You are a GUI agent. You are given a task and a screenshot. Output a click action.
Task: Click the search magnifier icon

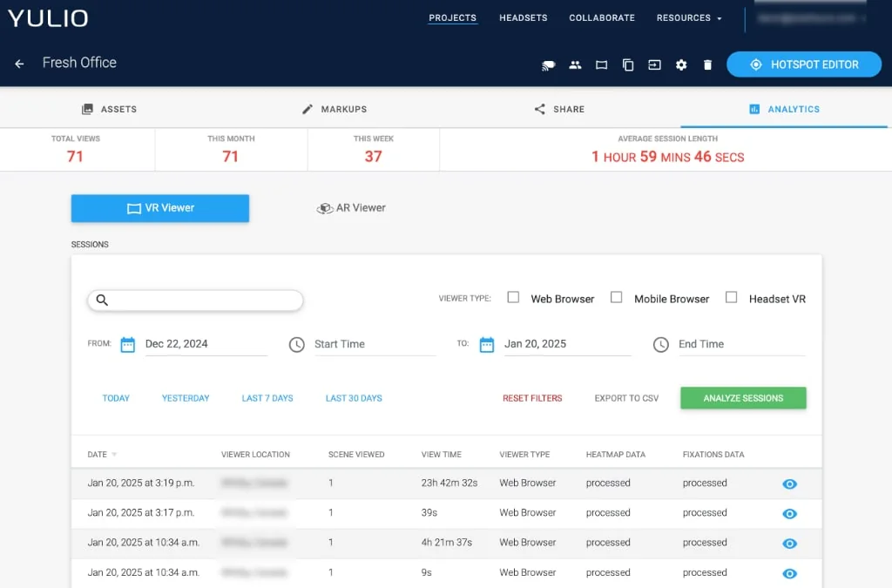pos(102,300)
